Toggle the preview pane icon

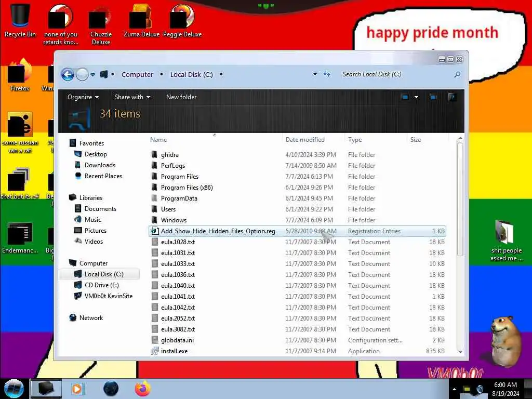point(433,97)
